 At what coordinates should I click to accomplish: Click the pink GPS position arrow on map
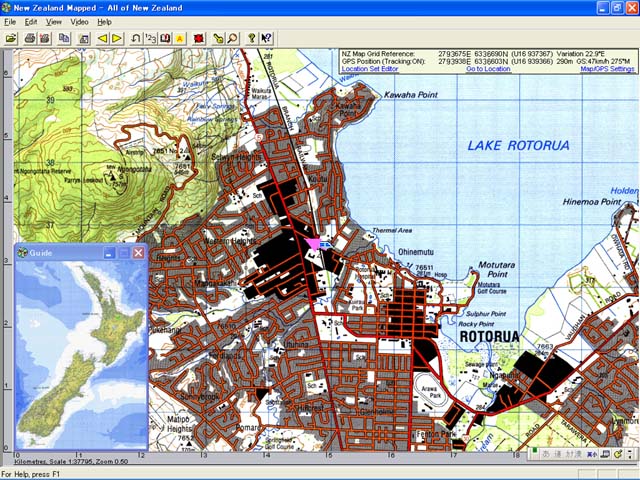(313, 244)
